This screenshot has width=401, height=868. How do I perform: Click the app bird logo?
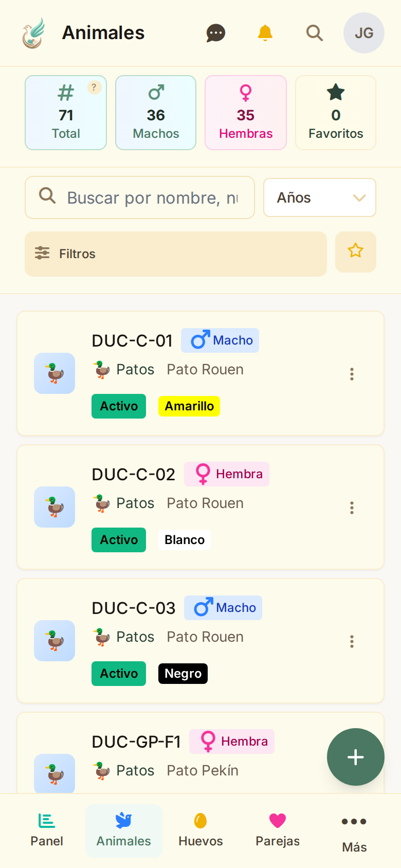point(33,33)
